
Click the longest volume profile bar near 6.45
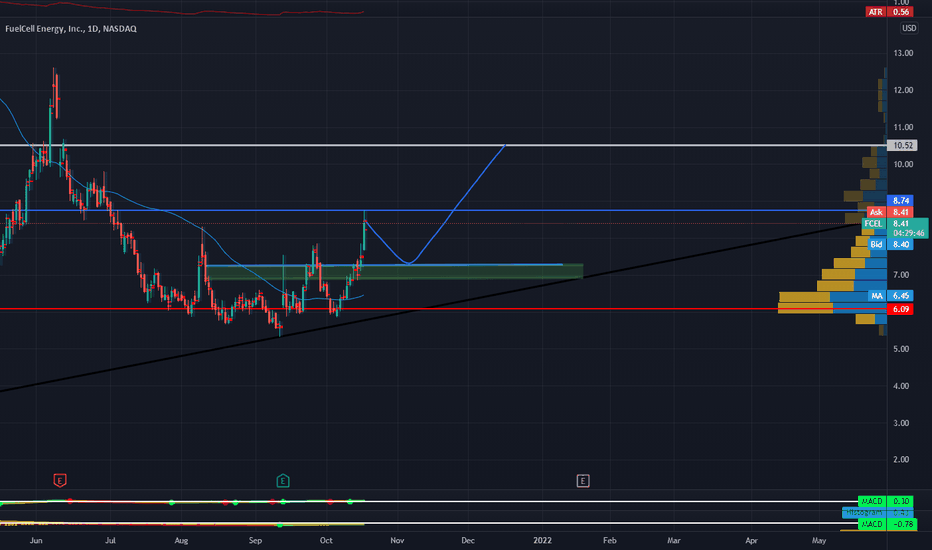tap(833, 297)
